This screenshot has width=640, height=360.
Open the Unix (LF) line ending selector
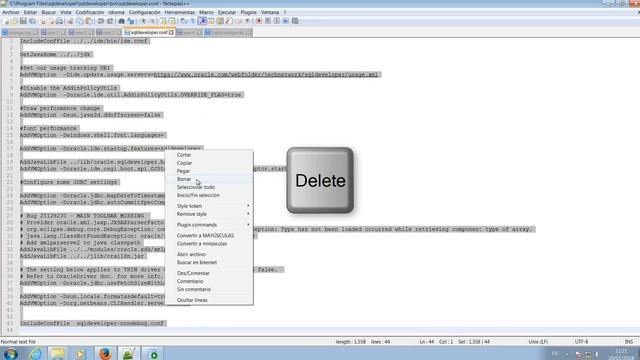point(538,342)
